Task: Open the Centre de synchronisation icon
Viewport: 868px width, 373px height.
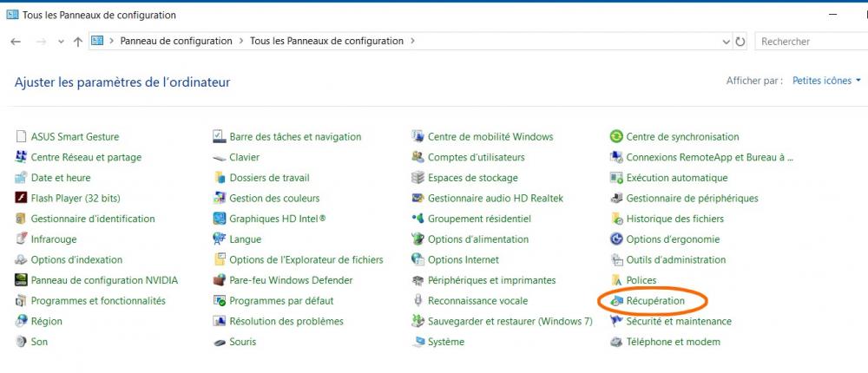Action: pyautogui.click(x=616, y=137)
